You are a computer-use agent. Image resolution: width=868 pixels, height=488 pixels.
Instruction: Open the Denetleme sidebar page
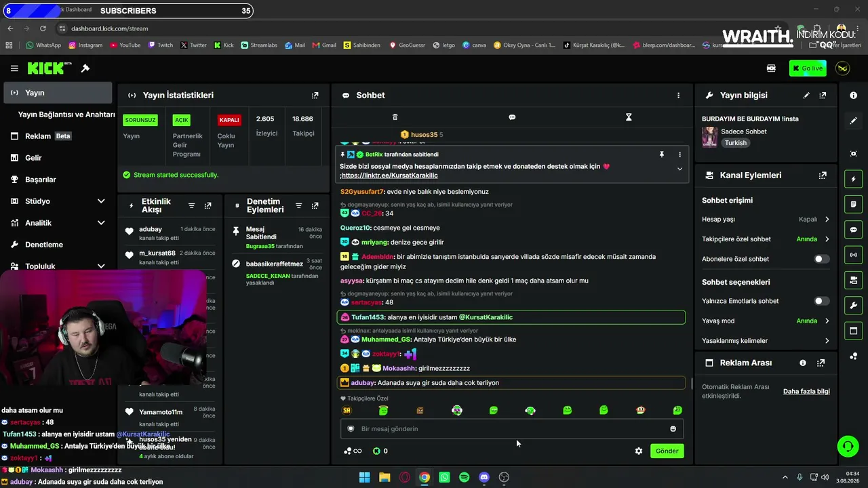pyautogui.click(x=58, y=245)
